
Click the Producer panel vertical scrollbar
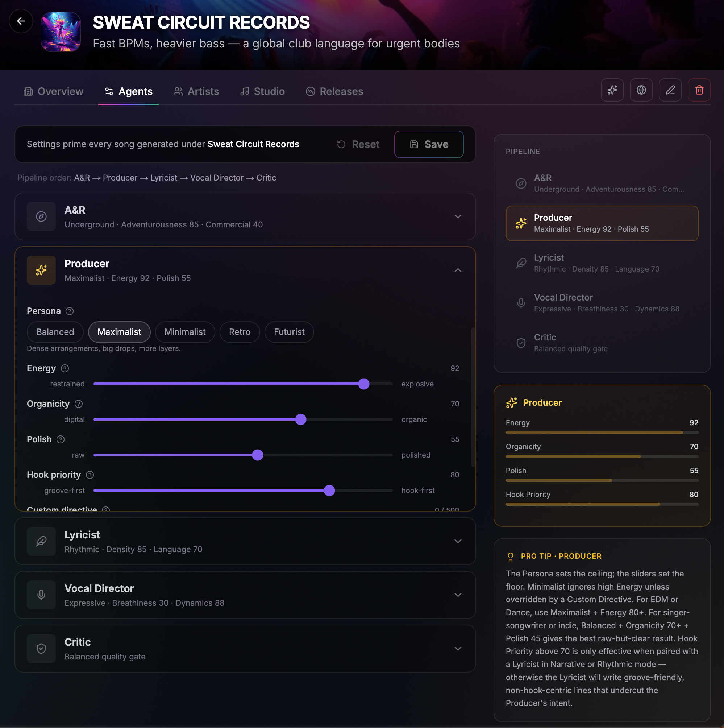[473, 398]
